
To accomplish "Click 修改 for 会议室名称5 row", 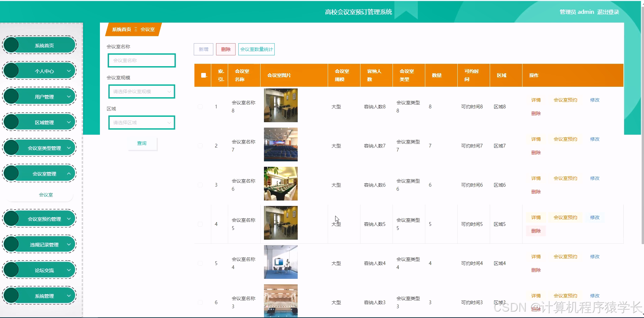I will pos(595,217).
